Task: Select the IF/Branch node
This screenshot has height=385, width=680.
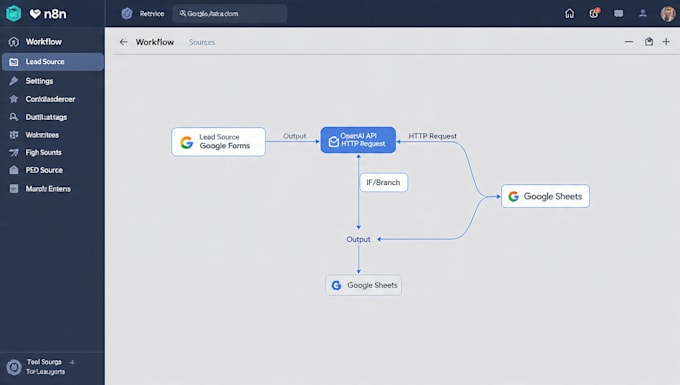Action: pyautogui.click(x=384, y=183)
